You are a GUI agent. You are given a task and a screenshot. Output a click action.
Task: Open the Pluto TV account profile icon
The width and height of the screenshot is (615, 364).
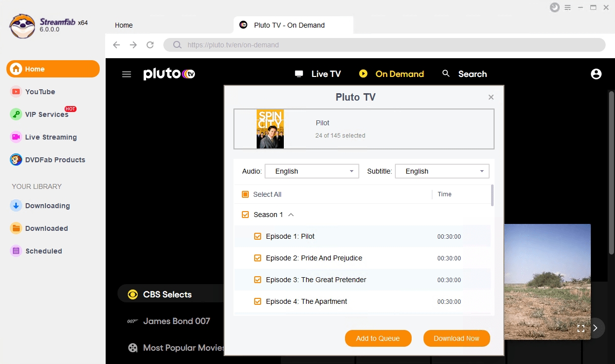point(596,73)
